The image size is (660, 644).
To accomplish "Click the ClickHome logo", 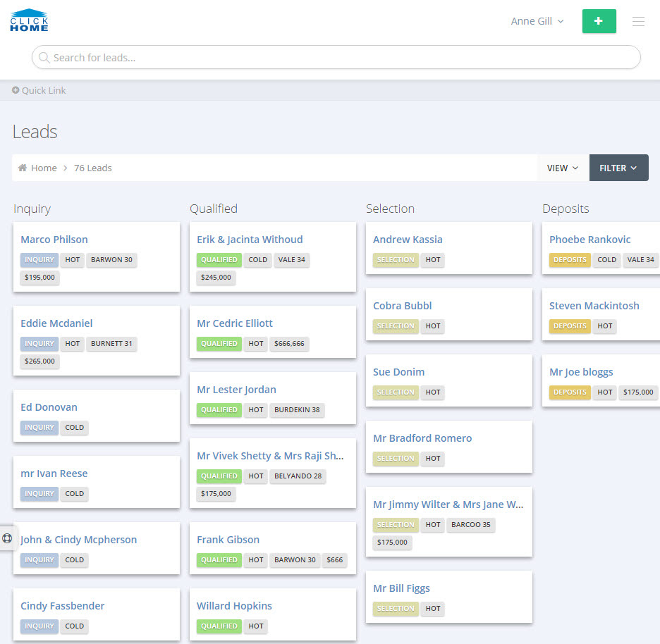I will coord(30,20).
